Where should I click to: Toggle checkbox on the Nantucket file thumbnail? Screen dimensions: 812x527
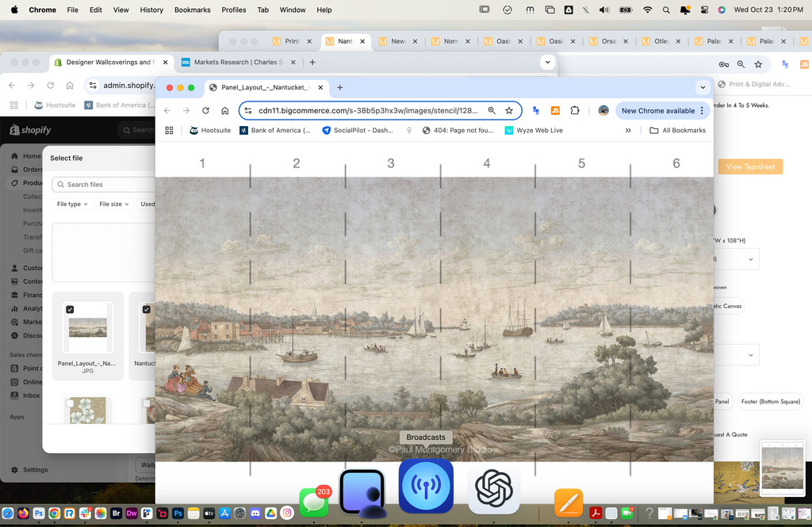pos(146,310)
